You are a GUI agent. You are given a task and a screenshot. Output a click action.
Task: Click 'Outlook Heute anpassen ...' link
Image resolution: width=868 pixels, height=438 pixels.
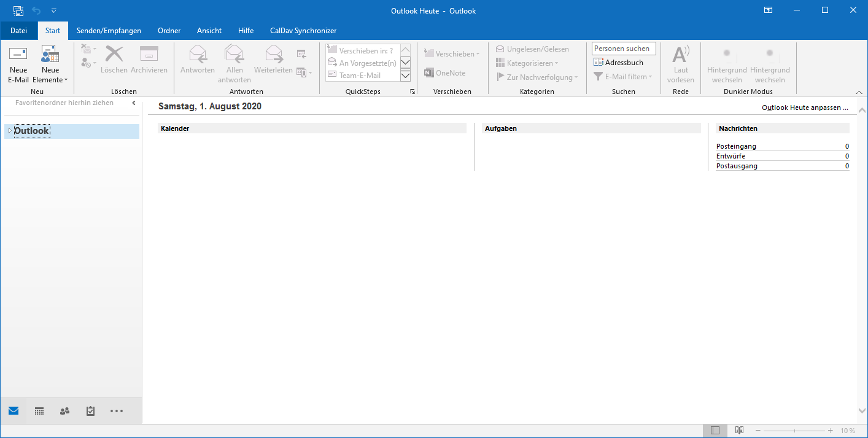tap(805, 108)
